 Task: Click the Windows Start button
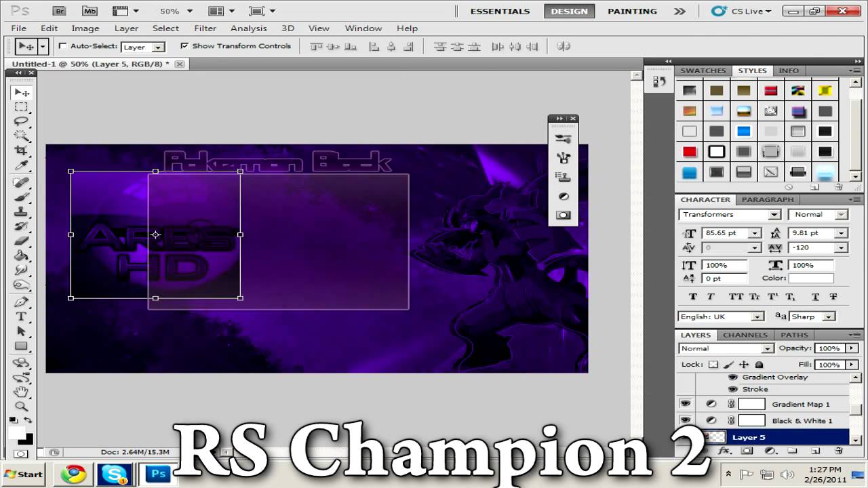pos(22,474)
